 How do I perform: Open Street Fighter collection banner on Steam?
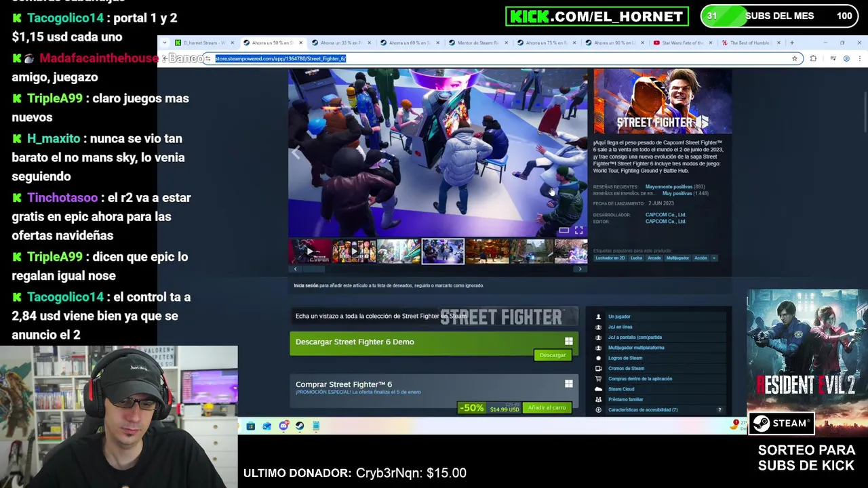pyautogui.click(x=434, y=316)
